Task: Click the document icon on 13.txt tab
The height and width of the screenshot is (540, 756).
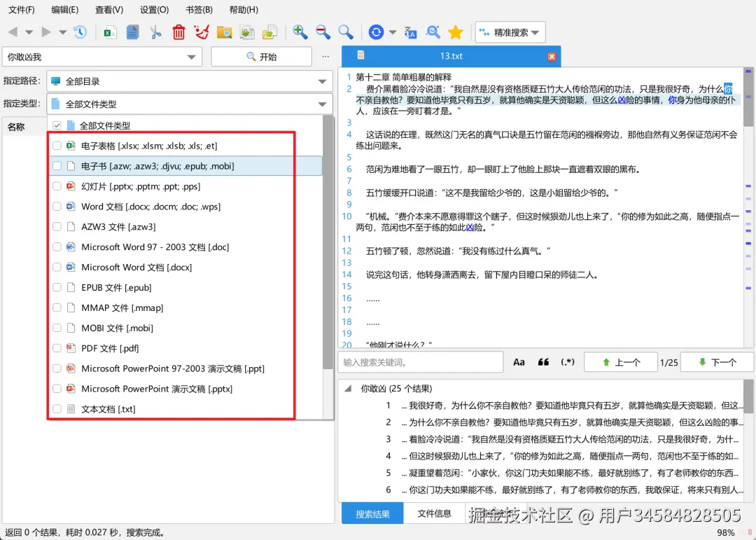Action: pos(360,55)
